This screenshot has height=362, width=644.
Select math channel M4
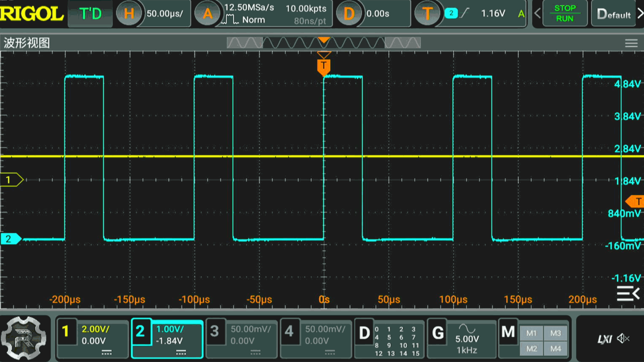click(x=555, y=349)
